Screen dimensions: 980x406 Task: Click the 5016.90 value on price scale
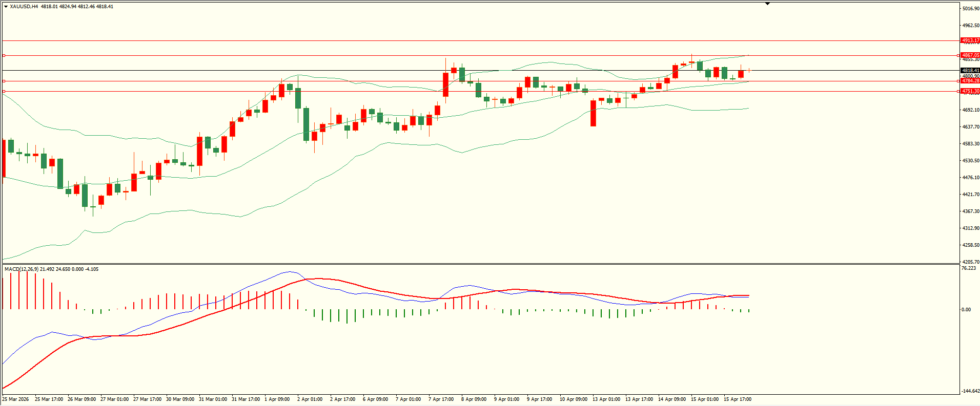point(970,9)
